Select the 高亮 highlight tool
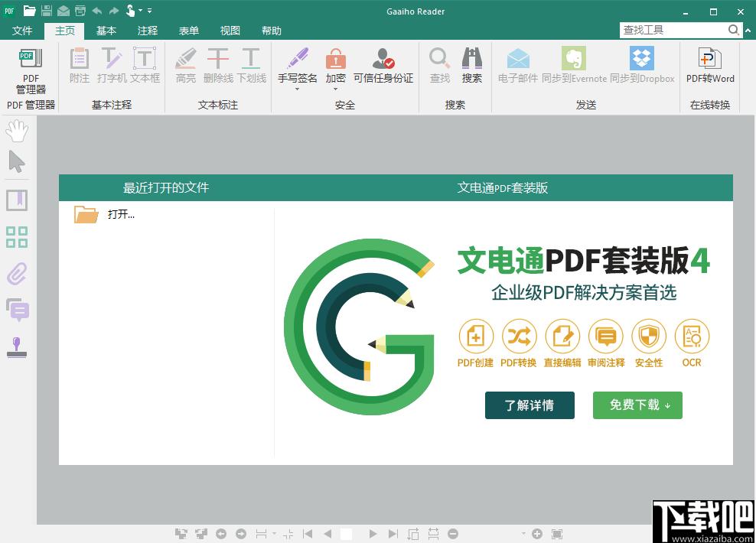This screenshot has width=756, height=543. click(186, 66)
